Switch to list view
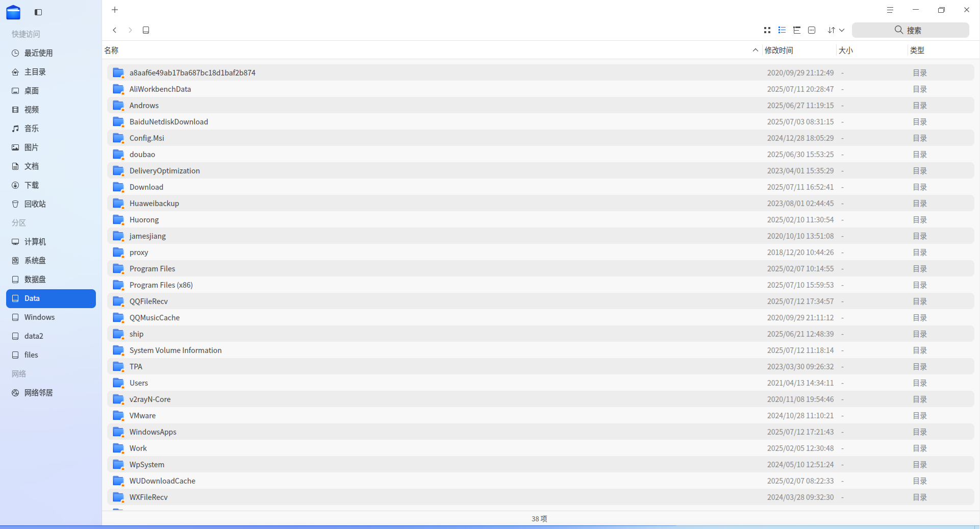Viewport: 980px width, 529px height. [782, 30]
